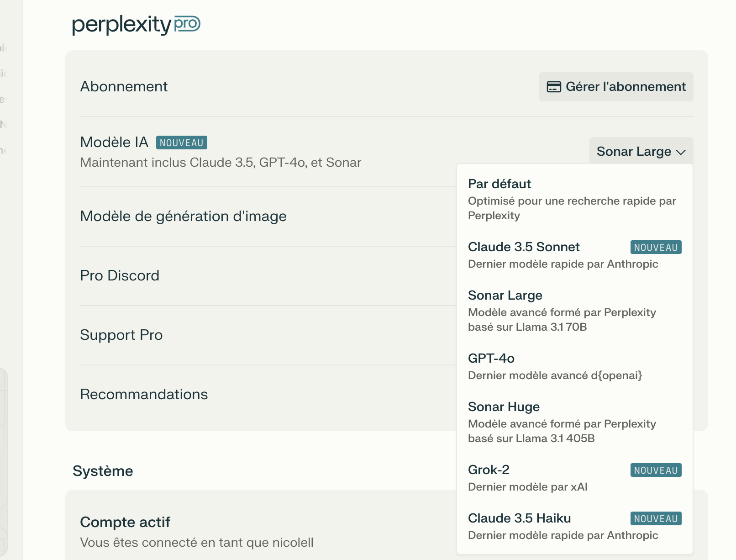This screenshot has width=736, height=560.
Task: Click 'basé sur Llama 3.1 405B' description
Action: (x=531, y=438)
